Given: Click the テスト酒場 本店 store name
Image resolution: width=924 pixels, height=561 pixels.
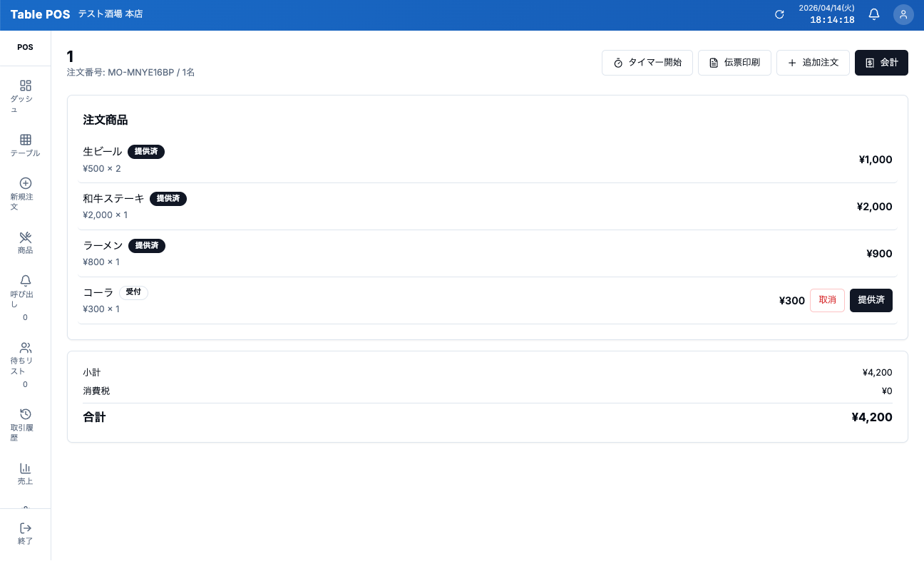Looking at the screenshot, I should (x=111, y=14).
